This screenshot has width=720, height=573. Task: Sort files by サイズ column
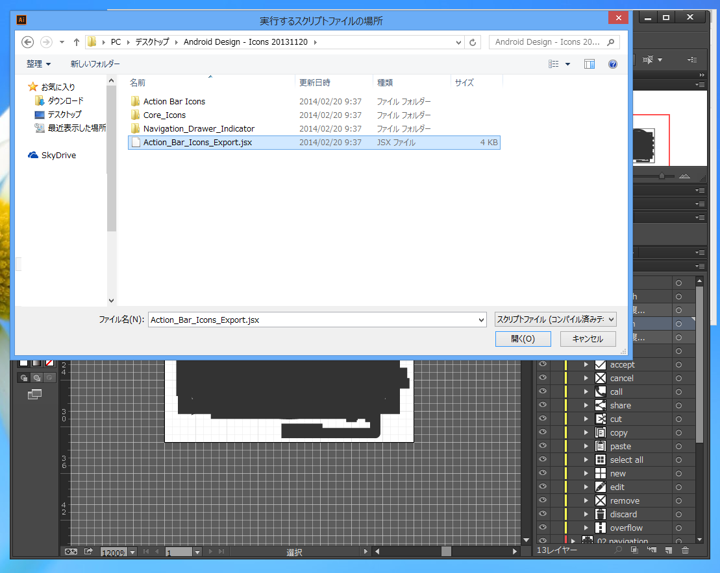pos(464,83)
